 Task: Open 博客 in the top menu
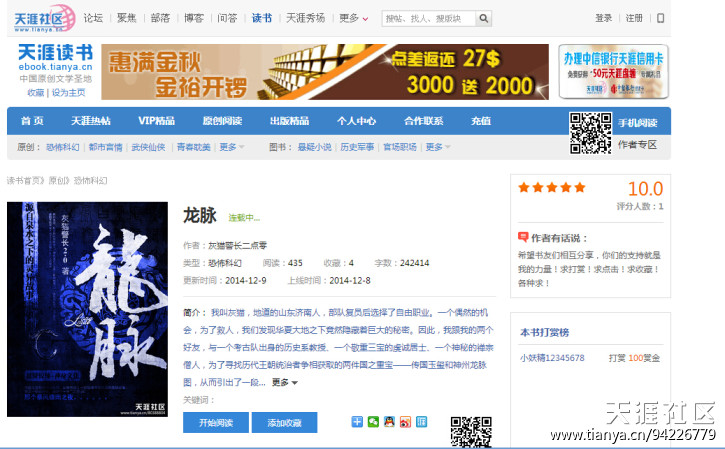pos(194,18)
